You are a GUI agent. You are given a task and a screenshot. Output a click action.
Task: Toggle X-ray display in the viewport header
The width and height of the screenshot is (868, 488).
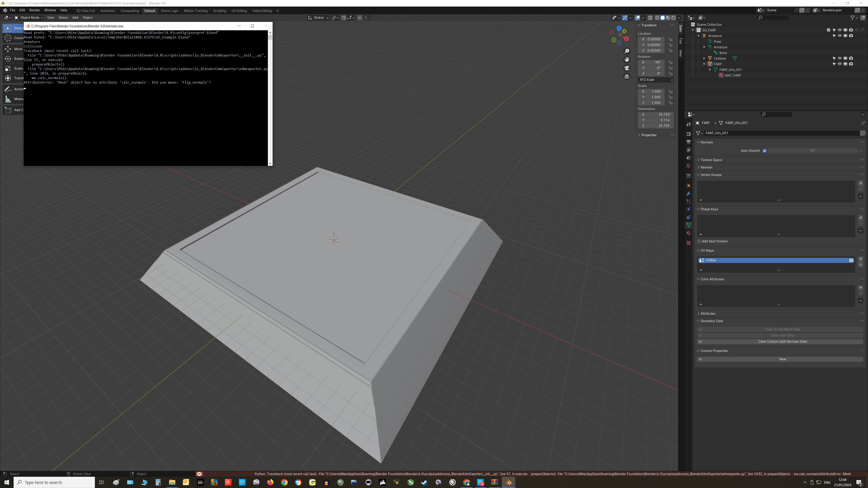click(x=650, y=18)
